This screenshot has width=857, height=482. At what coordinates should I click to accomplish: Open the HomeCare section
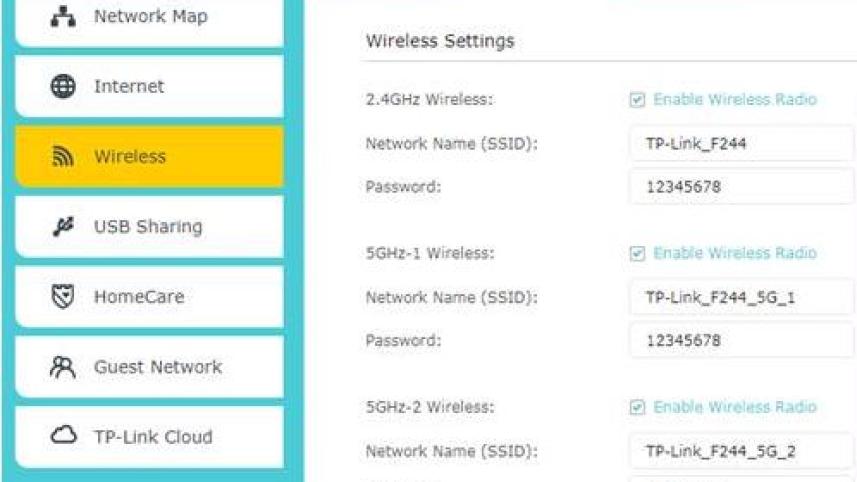[x=150, y=297]
